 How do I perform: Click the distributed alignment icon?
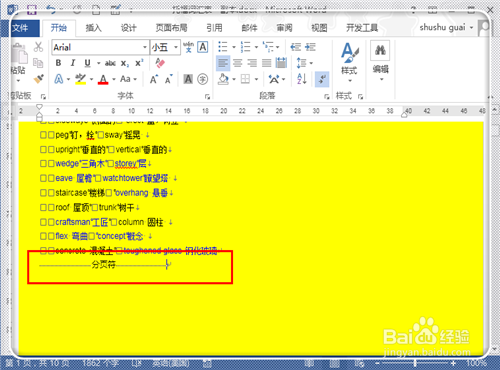pyautogui.click(x=281, y=63)
